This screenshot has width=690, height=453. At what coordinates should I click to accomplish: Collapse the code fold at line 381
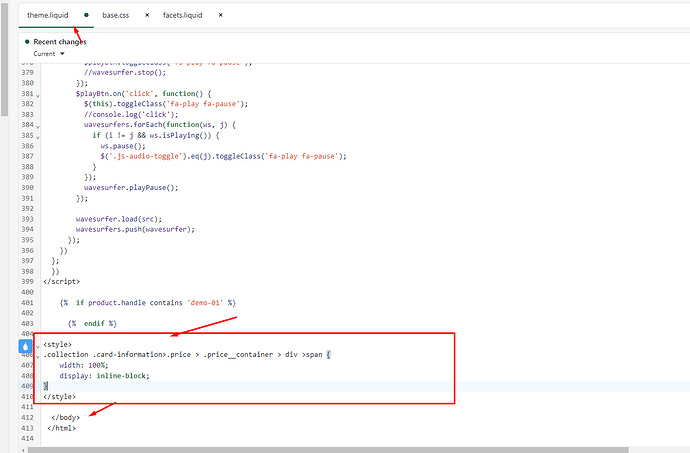point(38,94)
